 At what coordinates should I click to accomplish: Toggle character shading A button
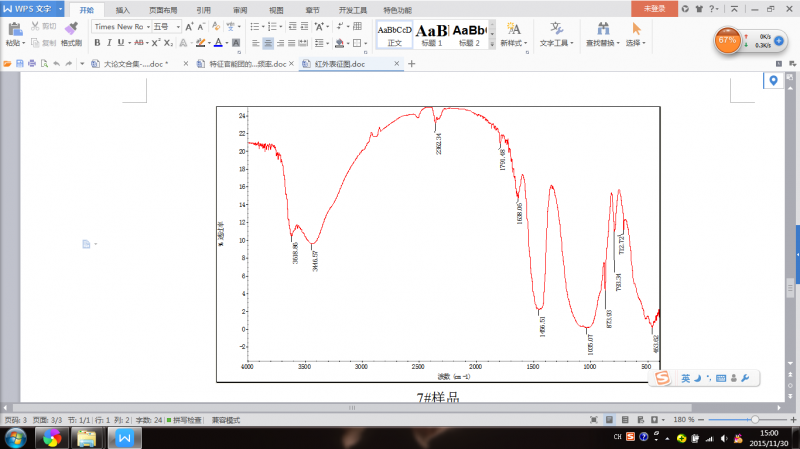point(236,43)
